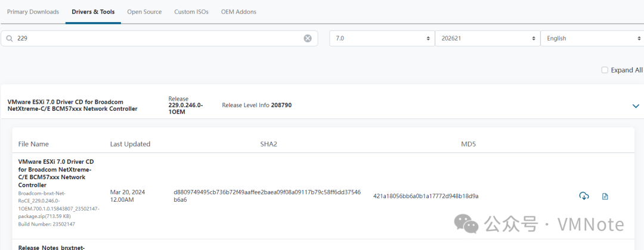This screenshot has height=250, width=644.
Task: Go to Custom ISOs tab
Action: (191, 12)
